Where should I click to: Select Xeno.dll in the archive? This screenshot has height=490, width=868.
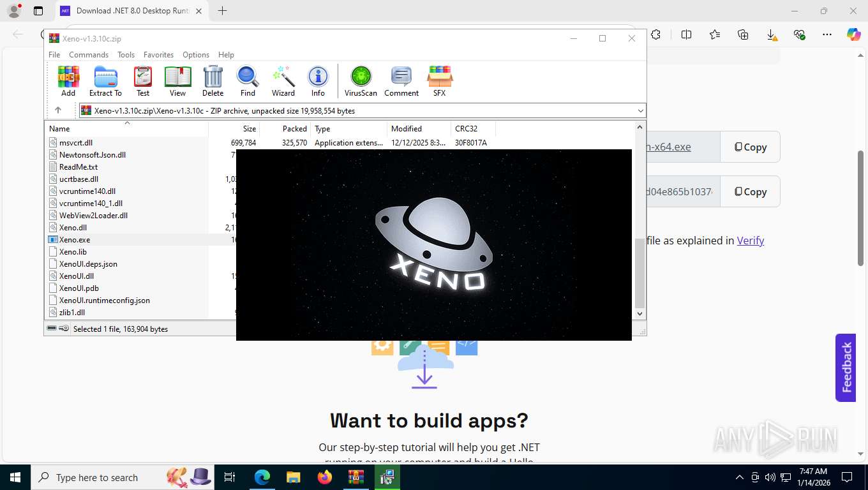coord(73,228)
